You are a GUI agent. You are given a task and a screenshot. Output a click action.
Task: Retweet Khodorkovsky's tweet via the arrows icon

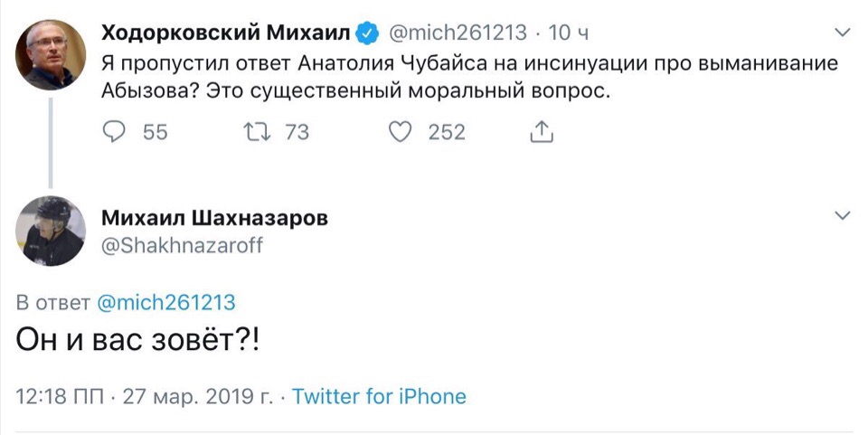[257, 132]
